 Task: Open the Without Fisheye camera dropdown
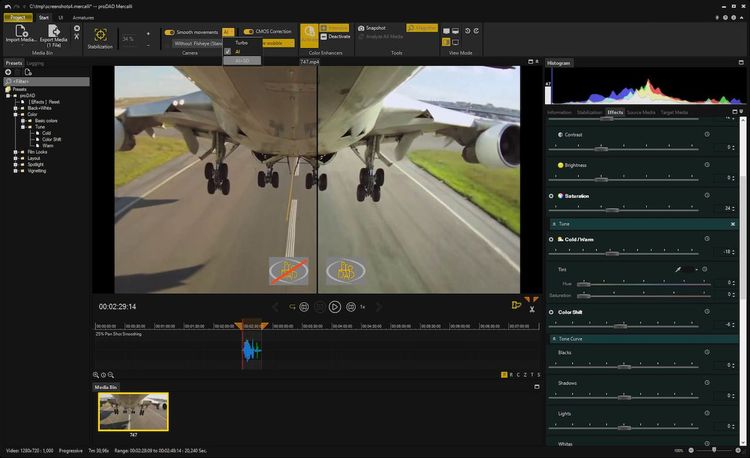(x=196, y=43)
